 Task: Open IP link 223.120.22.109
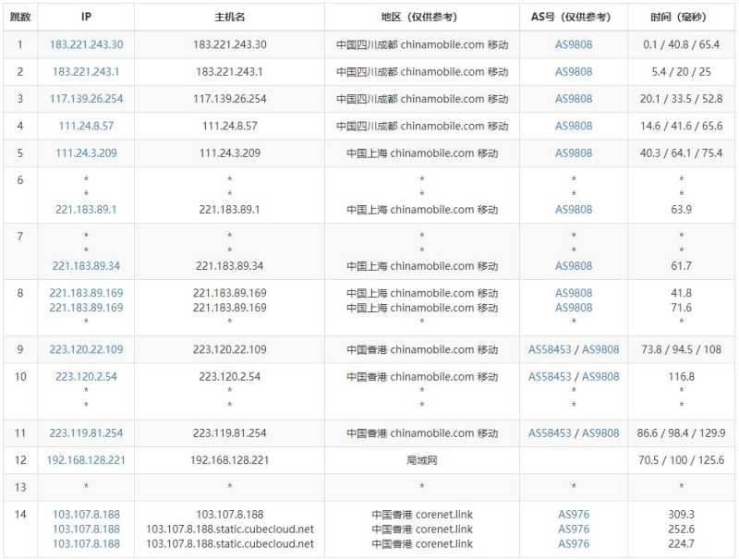tap(86, 349)
